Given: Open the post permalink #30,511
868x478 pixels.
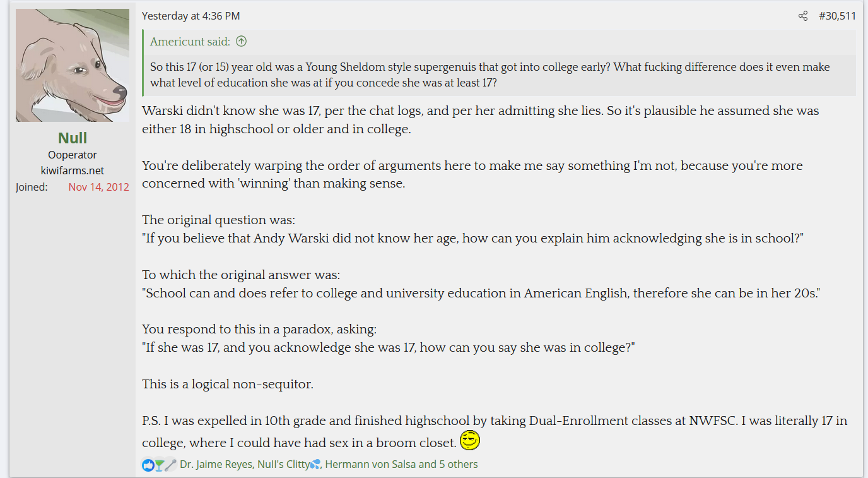Looking at the screenshot, I should 837,16.
